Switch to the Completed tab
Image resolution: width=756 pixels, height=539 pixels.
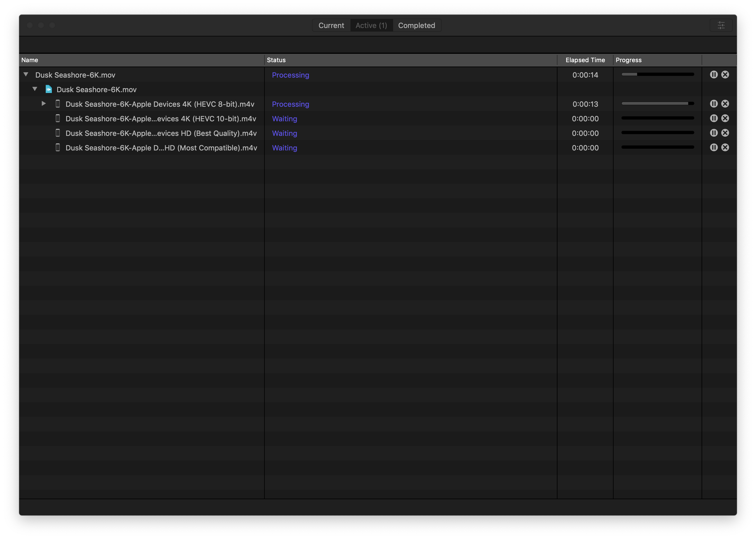coord(416,25)
